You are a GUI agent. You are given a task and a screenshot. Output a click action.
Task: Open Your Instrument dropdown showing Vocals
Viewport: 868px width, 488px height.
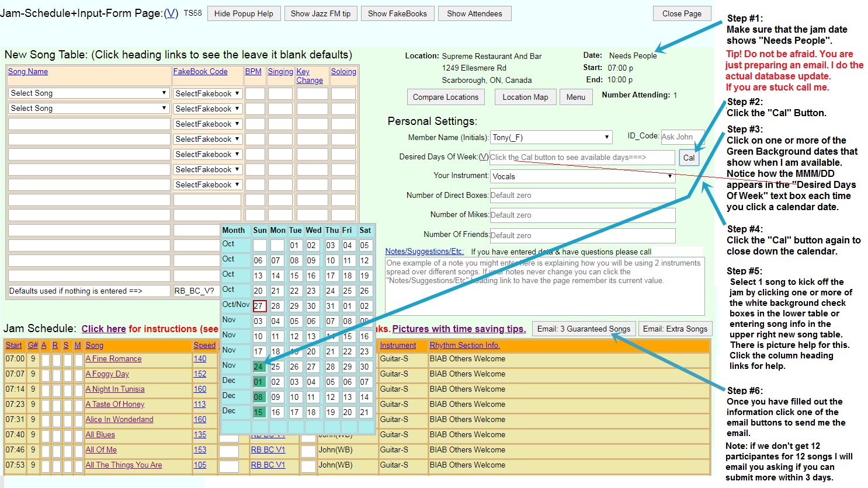tap(583, 176)
